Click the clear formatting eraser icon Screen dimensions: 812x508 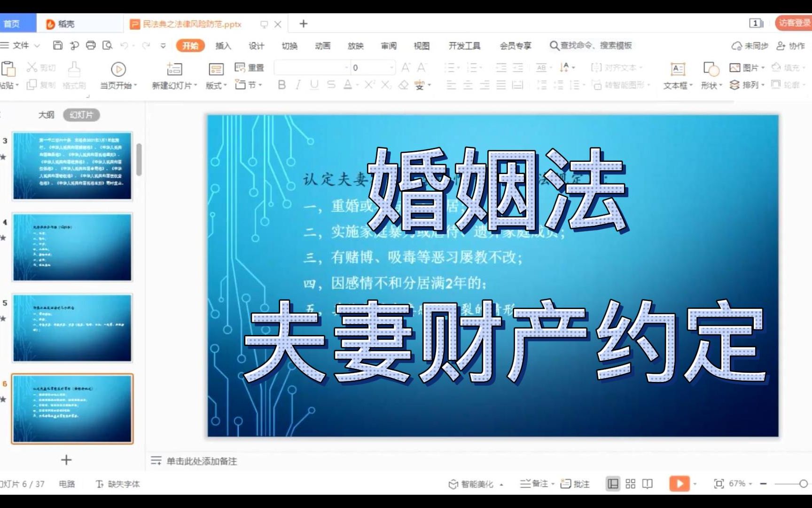pos(403,85)
